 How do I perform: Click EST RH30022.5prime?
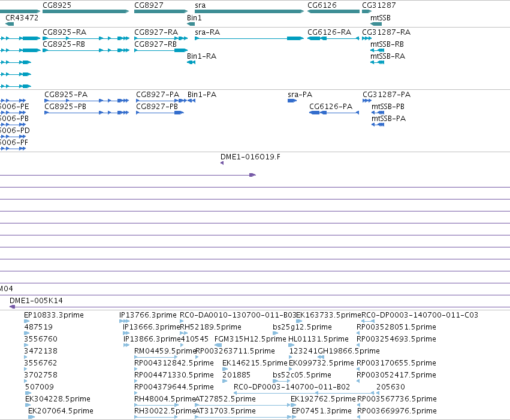[165, 411]
